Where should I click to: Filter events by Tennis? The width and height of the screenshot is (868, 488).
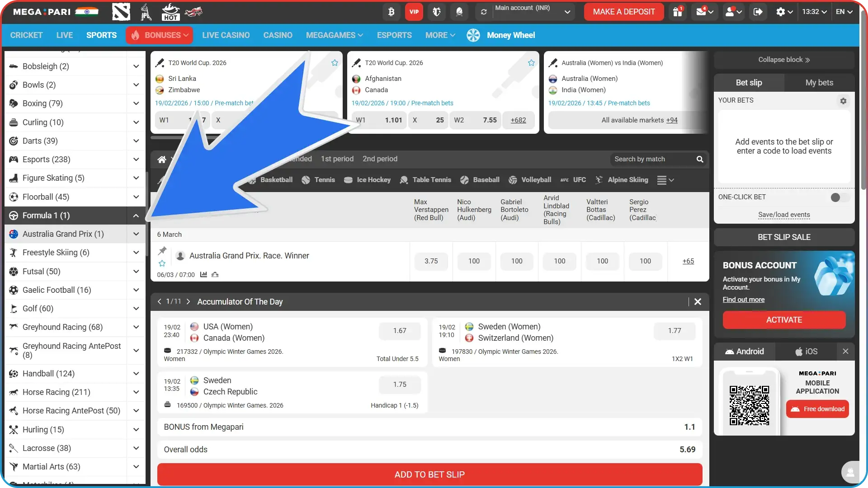(x=318, y=180)
